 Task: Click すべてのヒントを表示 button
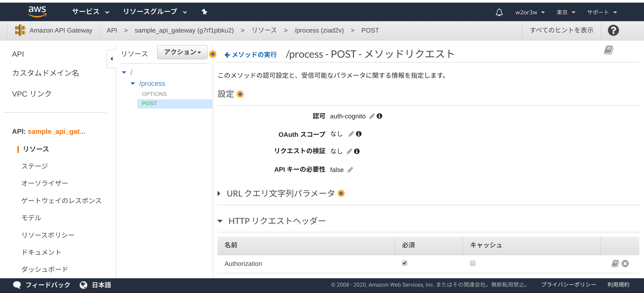[x=561, y=31]
